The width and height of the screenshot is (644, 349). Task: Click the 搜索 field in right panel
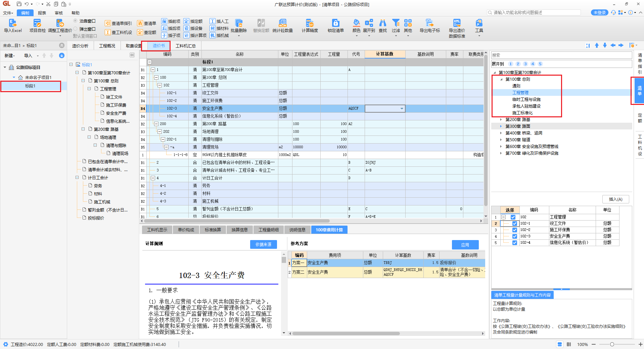[561, 55]
